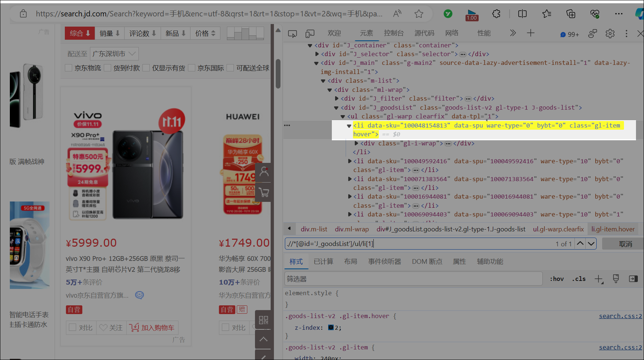Open the 99+ issues counter
The image size is (644, 360).
tap(570, 34)
